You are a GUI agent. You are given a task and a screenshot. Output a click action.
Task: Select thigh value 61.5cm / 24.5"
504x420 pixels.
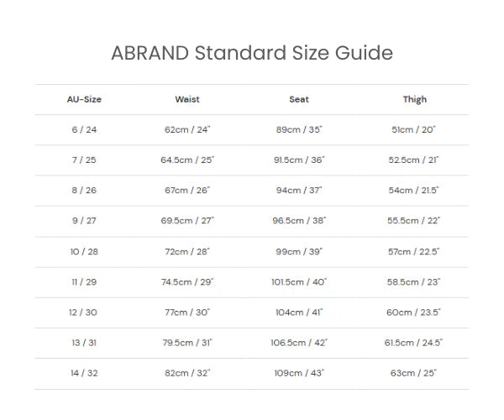pos(413,343)
